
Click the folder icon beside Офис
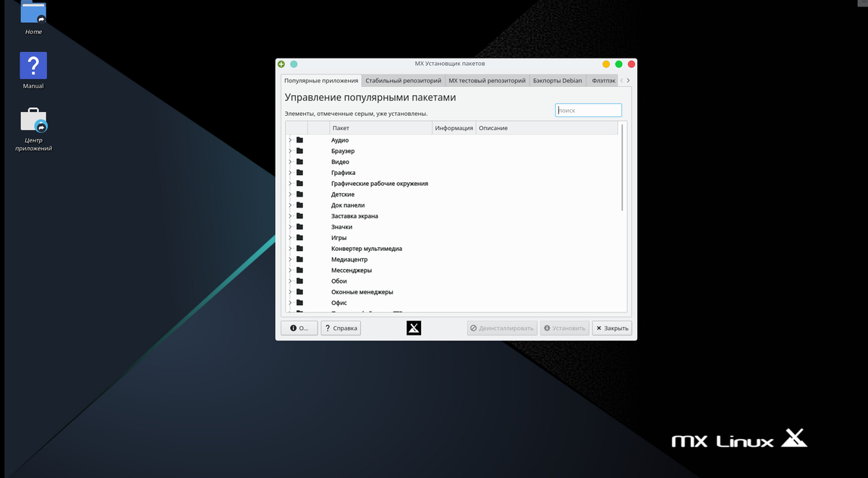tap(299, 303)
